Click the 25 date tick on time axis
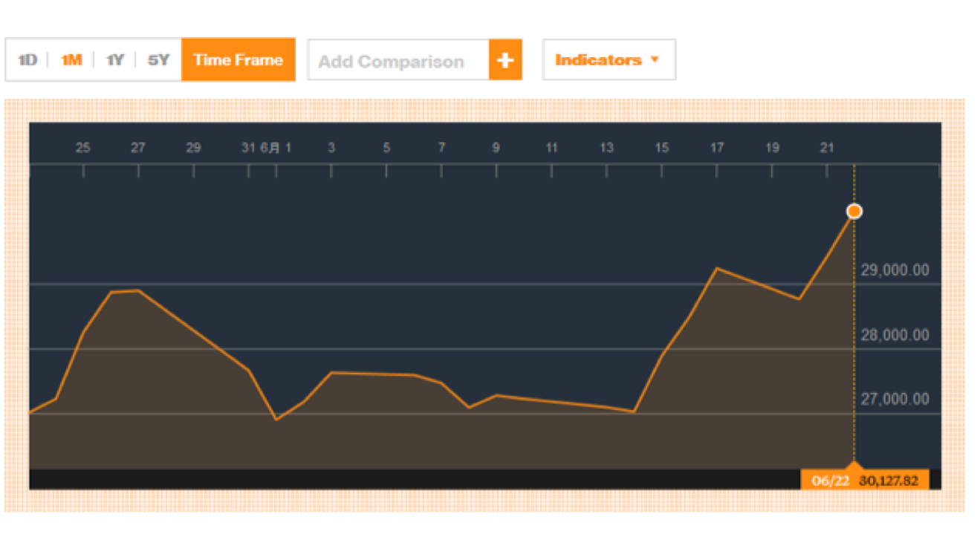 (x=83, y=148)
